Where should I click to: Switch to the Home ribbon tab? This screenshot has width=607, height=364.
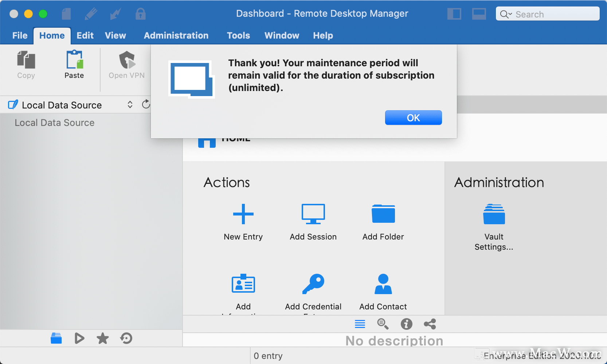pyautogui.click(x=52, y=35)
